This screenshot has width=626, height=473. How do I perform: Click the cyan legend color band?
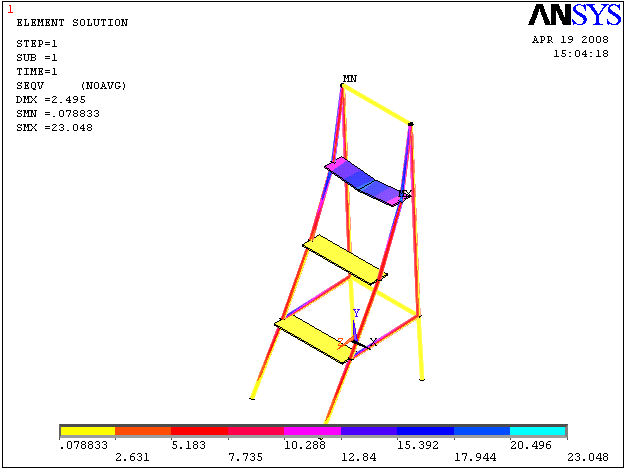click(x=538, y=431)
